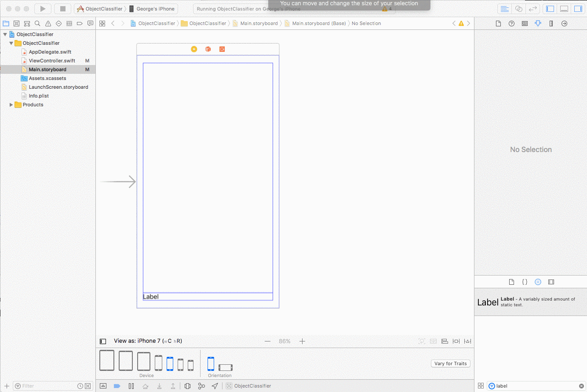
Task: Select the First Responder dock icon
Action: point(208,49)
